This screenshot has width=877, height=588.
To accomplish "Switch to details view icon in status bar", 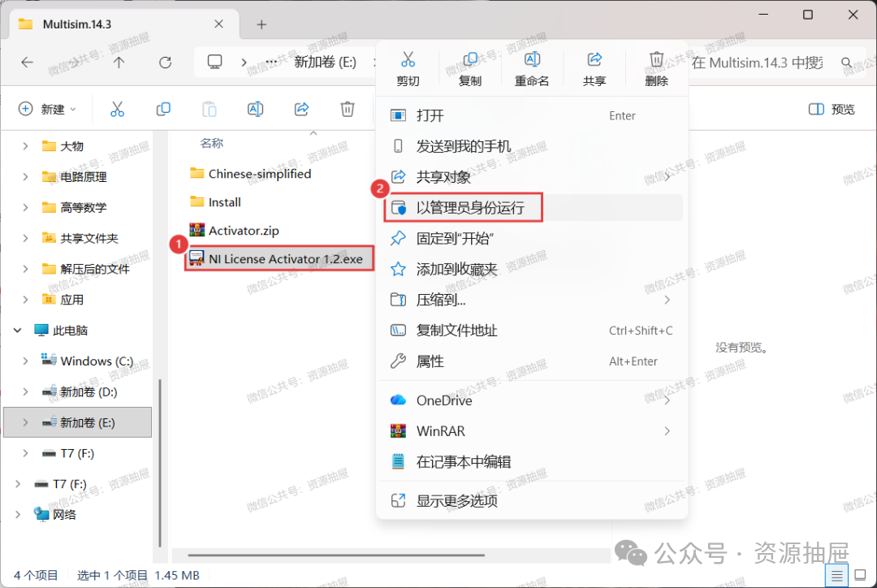I will [836, 575].
